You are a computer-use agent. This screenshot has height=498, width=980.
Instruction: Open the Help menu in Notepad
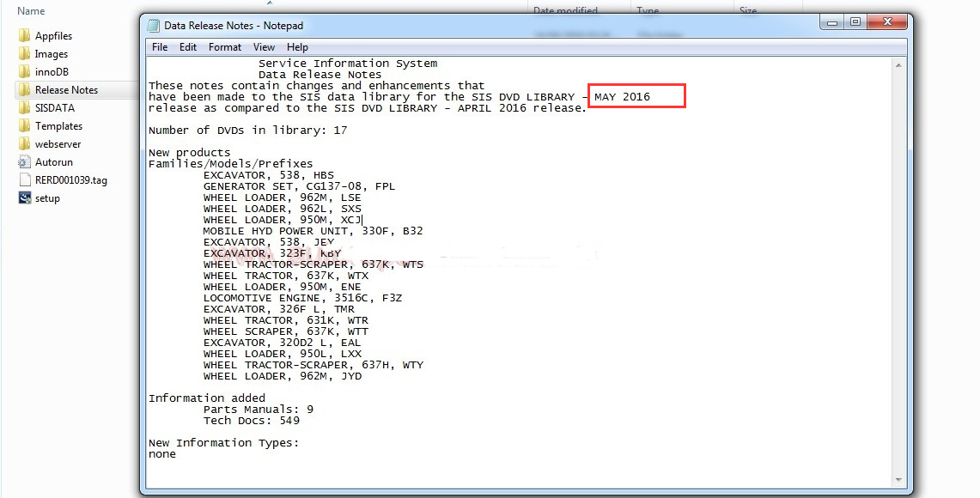point(297,47)
